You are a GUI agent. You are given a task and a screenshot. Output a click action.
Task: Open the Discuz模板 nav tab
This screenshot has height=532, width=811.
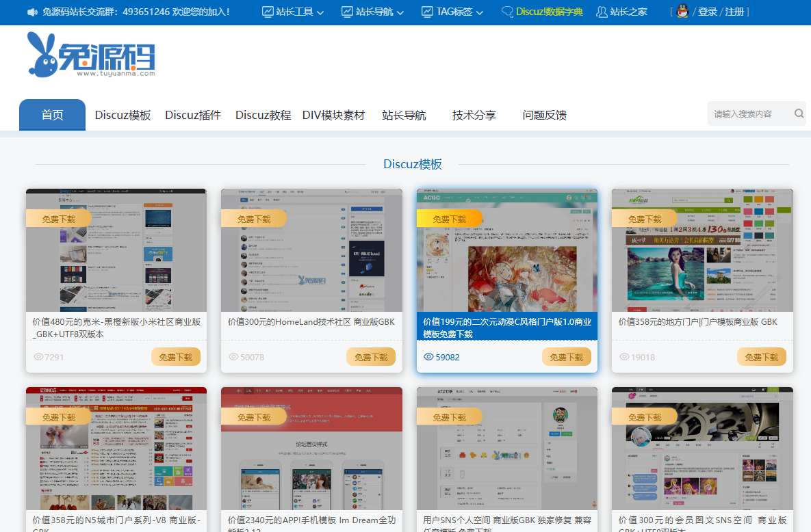pyautogui.click(x=123, y=115)
